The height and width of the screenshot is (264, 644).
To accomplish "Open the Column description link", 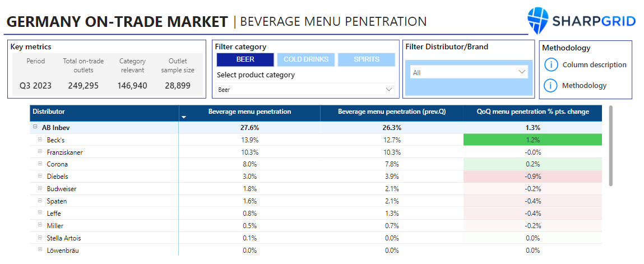I will (594, 64).
